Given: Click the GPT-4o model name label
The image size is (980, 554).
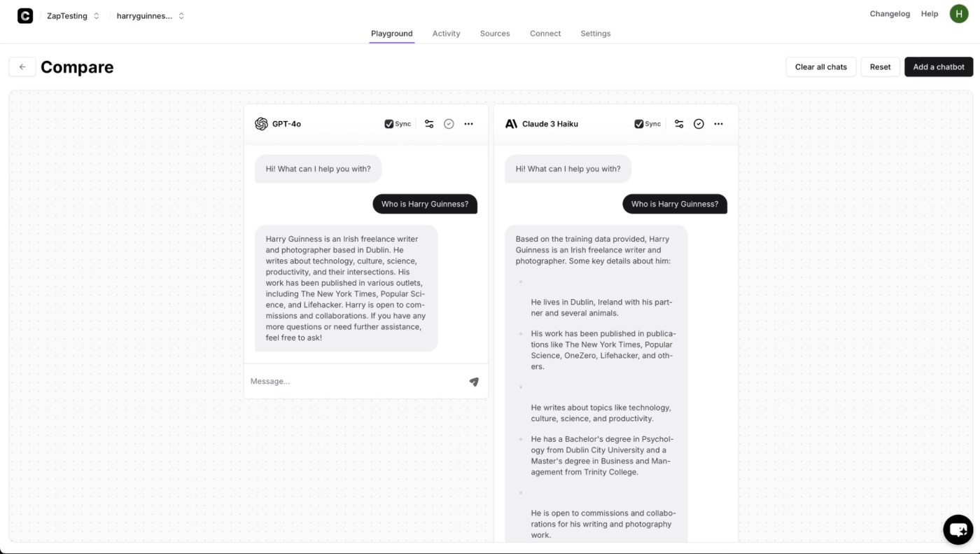Looking at the screenshot, I should coord(286,124).
